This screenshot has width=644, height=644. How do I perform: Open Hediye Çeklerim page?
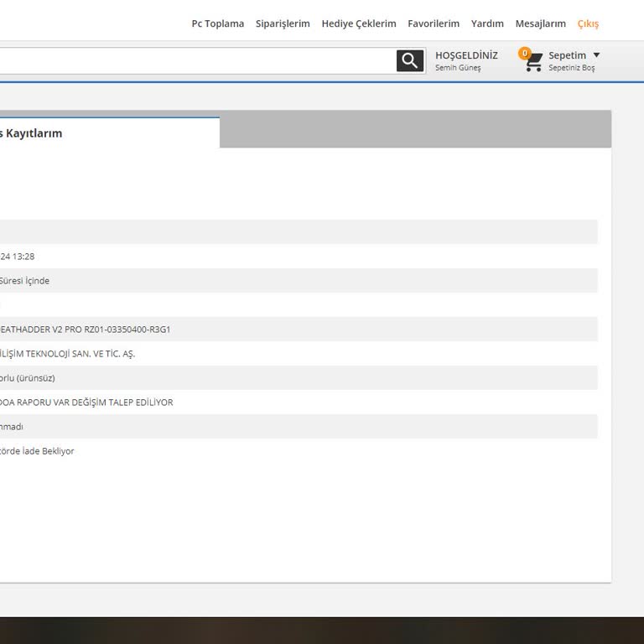click(x=359, y=23)
